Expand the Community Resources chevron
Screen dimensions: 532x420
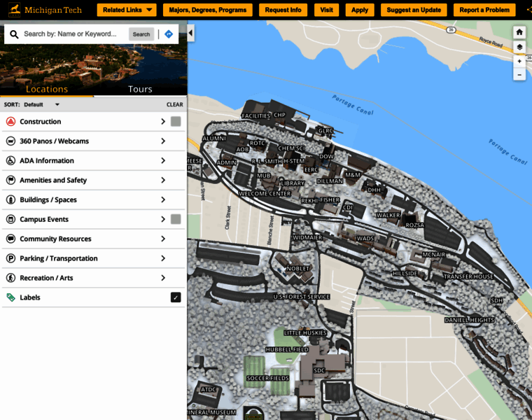[163, 239]
